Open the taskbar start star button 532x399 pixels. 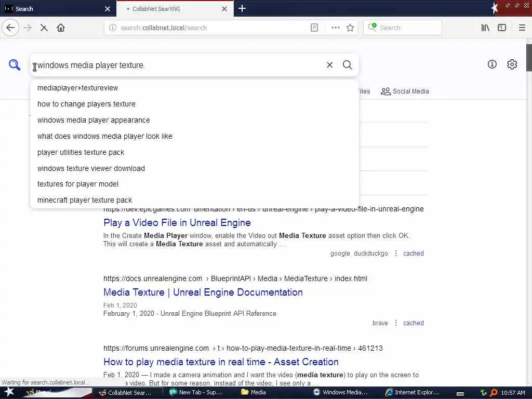coord(9,392)
